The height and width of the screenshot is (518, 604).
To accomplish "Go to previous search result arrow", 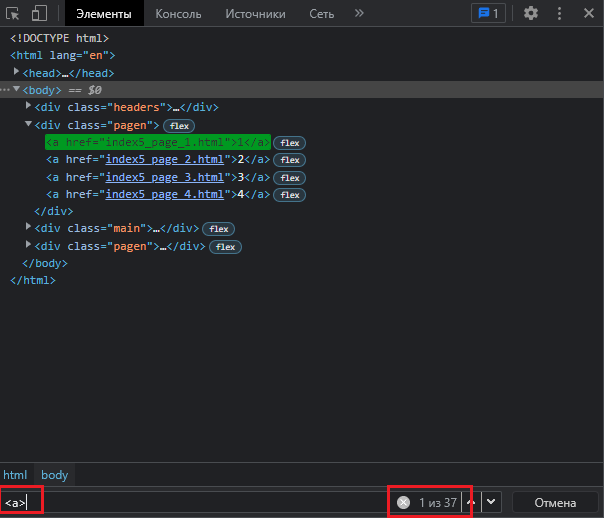I will [x=473, y=502].
